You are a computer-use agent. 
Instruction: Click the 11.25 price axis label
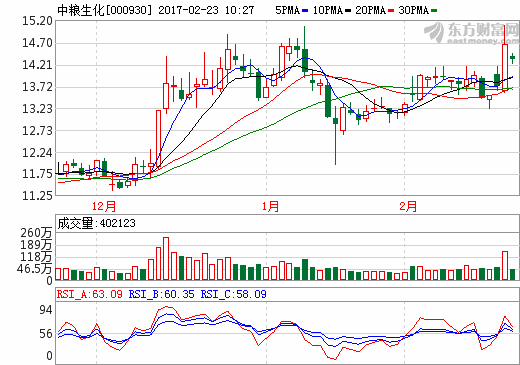click(37, 196)
